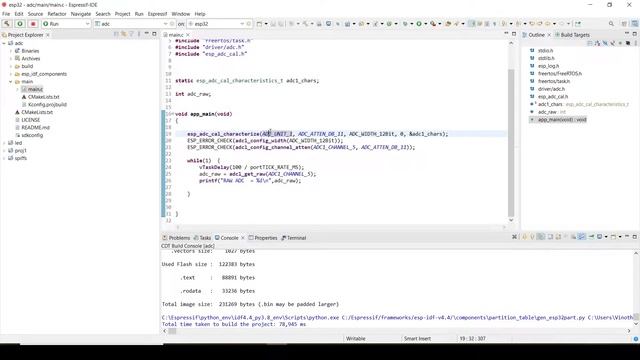Click the editor vertical scrollbar

[x=511, y=143]
